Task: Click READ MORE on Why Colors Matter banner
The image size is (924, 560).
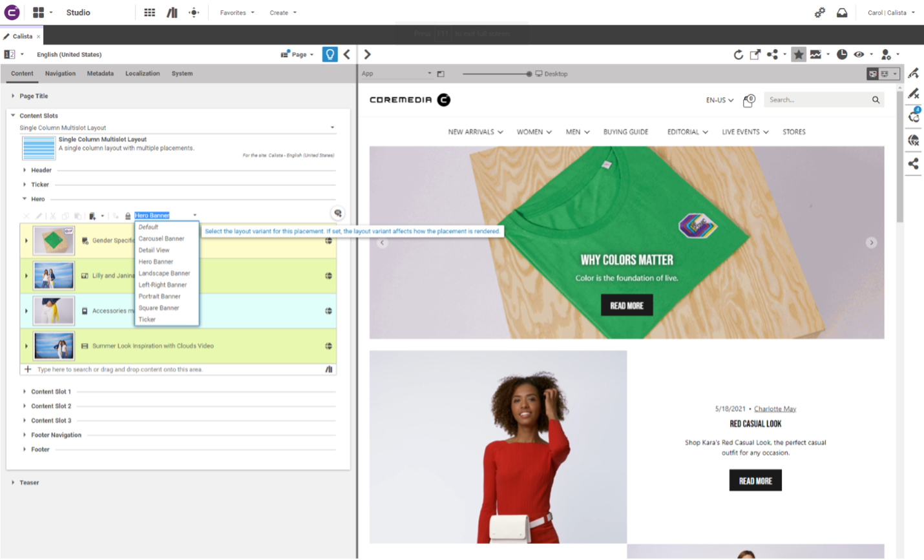Action: [627, 306]
